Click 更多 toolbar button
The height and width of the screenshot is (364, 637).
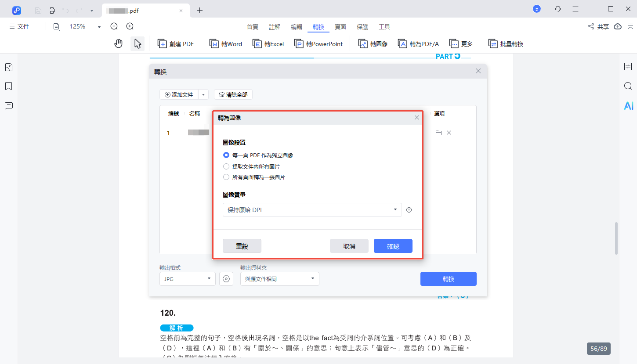coord(461,44)
